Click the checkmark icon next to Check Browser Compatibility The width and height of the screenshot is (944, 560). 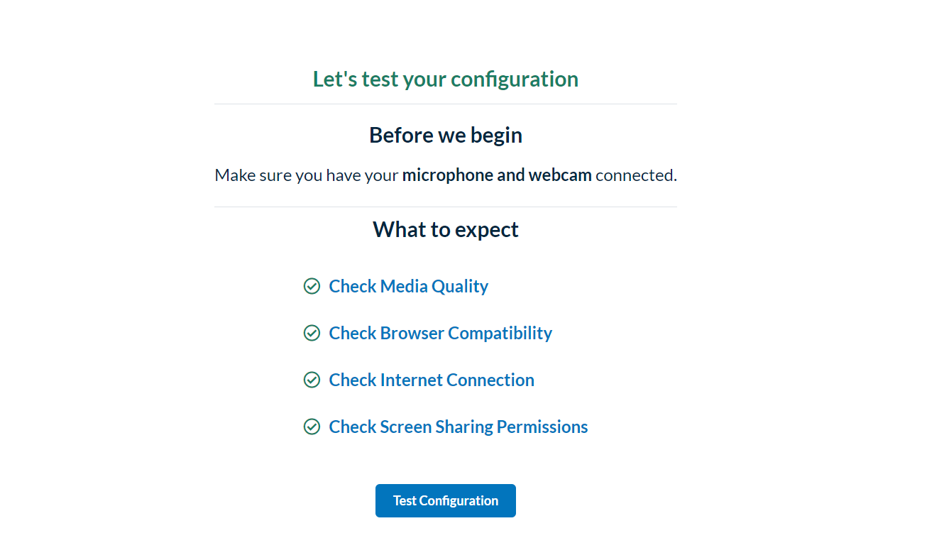point(312,333)
